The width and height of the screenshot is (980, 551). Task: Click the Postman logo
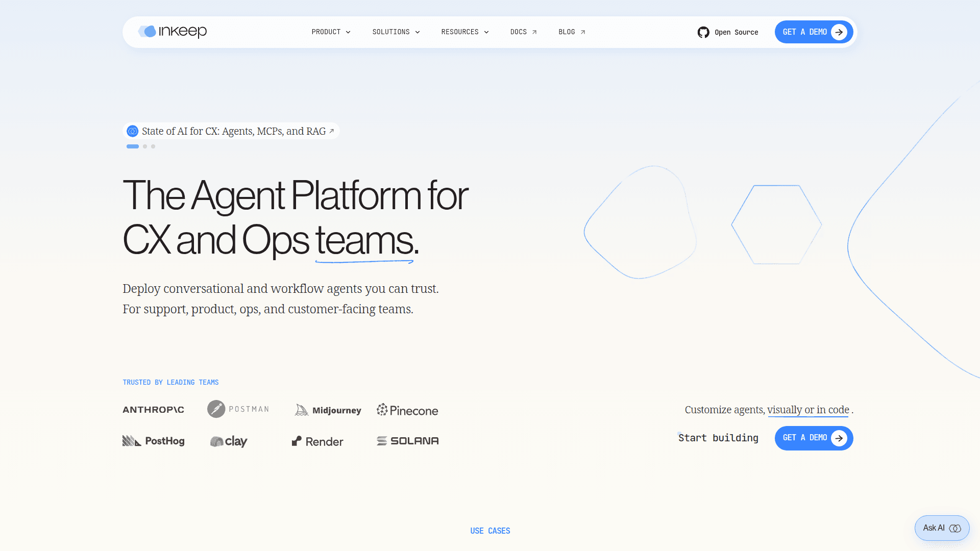tap(238, 409)
